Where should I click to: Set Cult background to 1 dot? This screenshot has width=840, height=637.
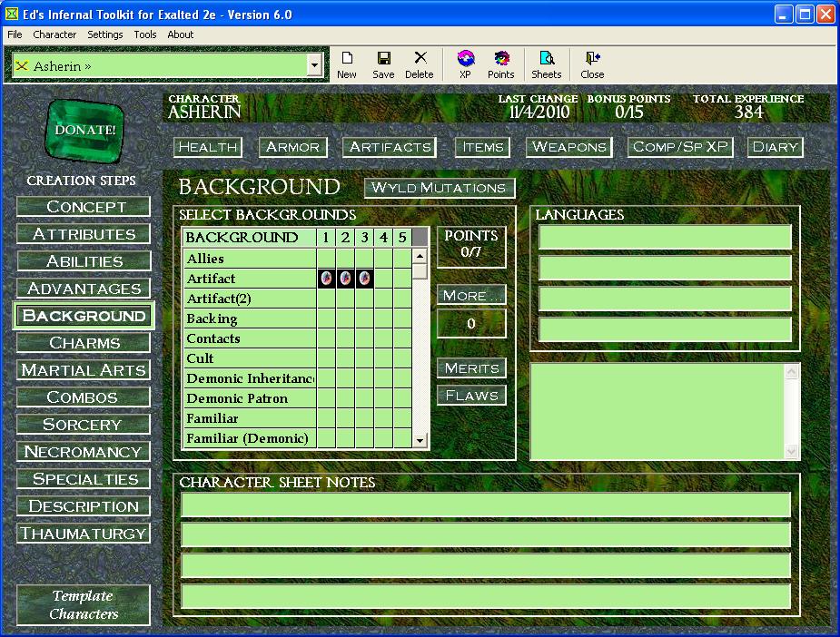tap(326, 358)
